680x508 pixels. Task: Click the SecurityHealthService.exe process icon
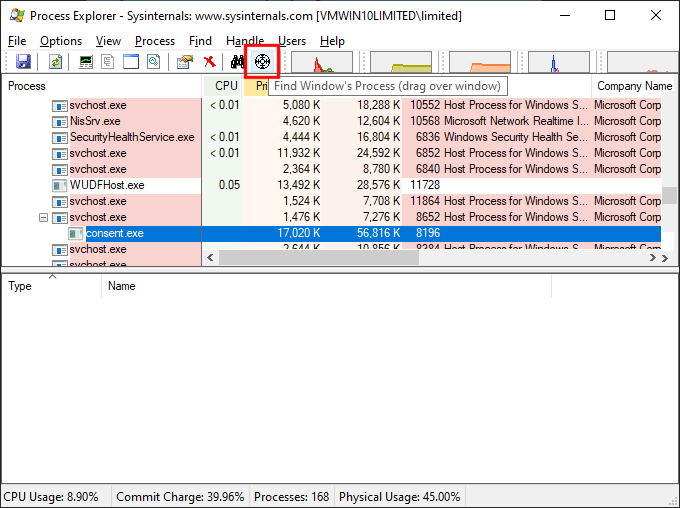click(59, 138)
